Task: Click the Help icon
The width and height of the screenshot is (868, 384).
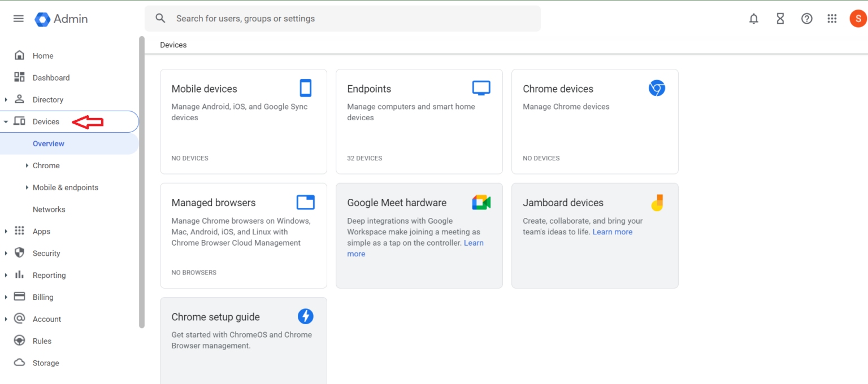Action: click(x=806, y=18)
